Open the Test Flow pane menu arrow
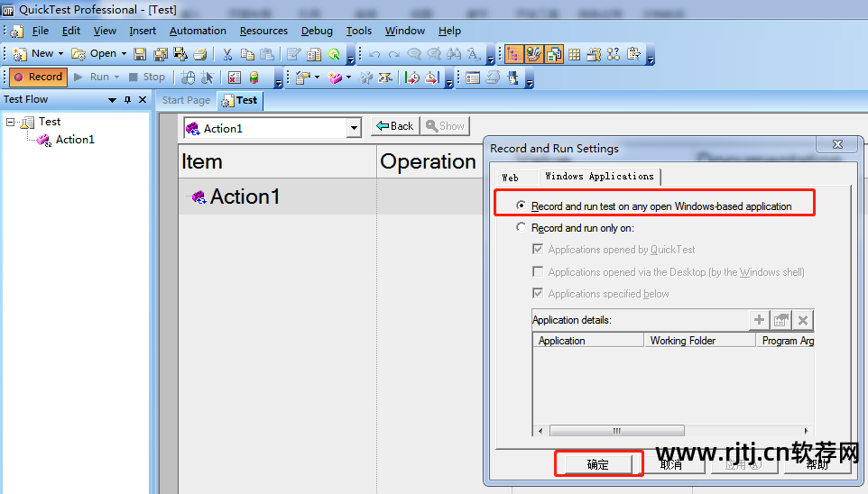 click(113, 100)
